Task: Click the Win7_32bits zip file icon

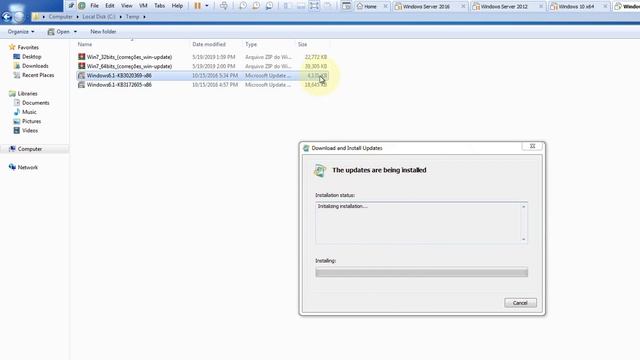Action: pos(82,57)
